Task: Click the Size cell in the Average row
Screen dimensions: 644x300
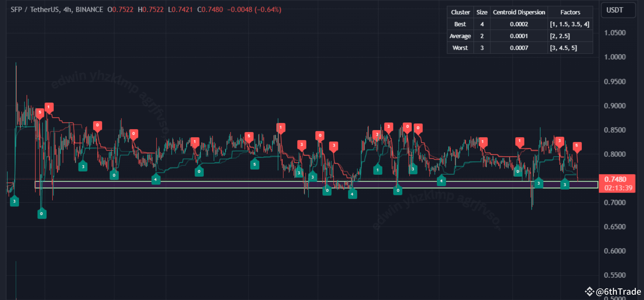Action: coord(482,36)
